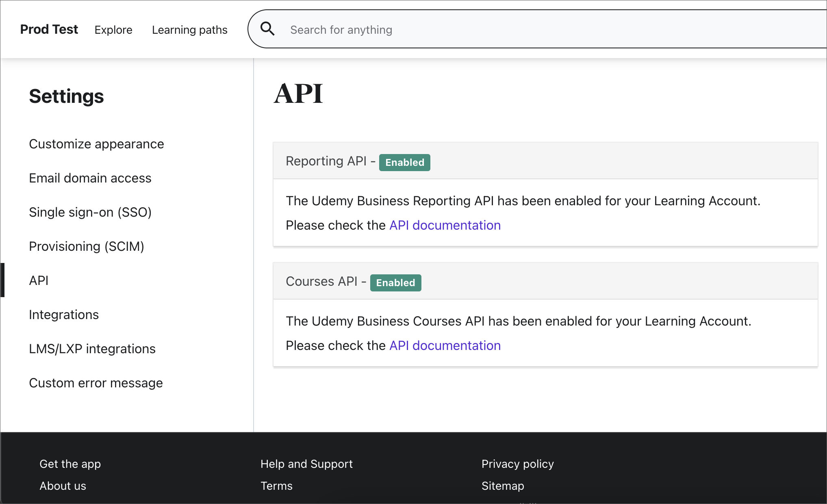
Task: Open Custom error message settings
Action: pos(96,383)
